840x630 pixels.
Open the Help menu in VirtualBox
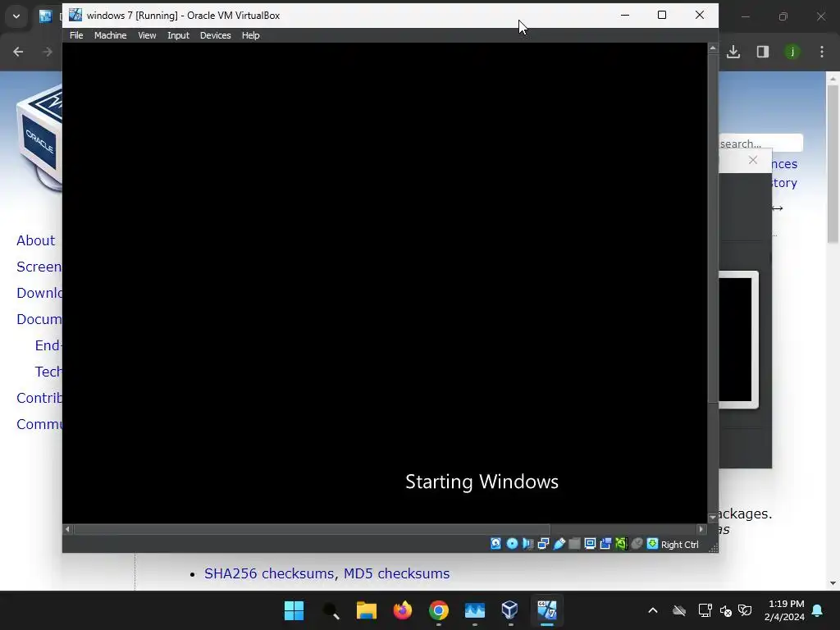(250, 35)
